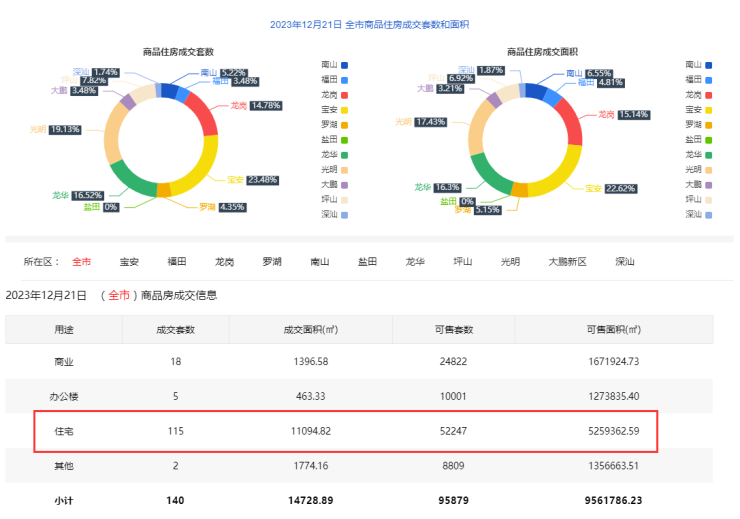740x519 pixels.
Task: Toggle 宝安 legend item in the left chart legend
Action: click(x=329, y=109)
